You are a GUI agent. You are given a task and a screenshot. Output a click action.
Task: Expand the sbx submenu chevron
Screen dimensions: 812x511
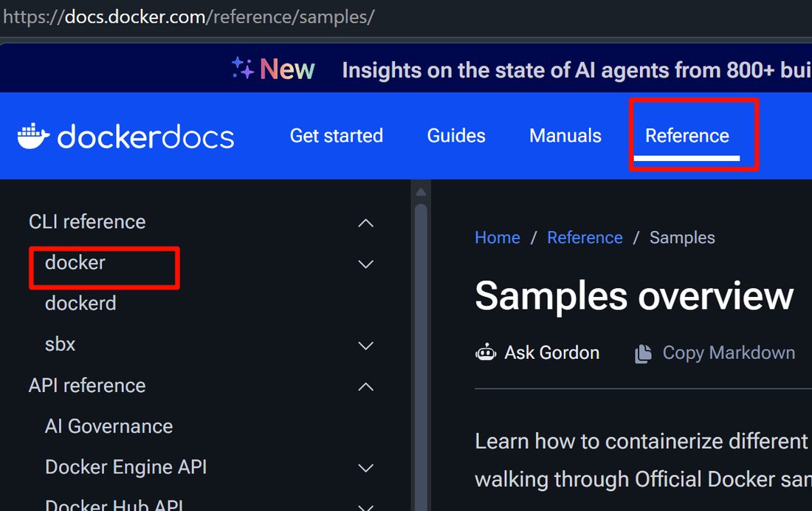(x=365, y=346)
